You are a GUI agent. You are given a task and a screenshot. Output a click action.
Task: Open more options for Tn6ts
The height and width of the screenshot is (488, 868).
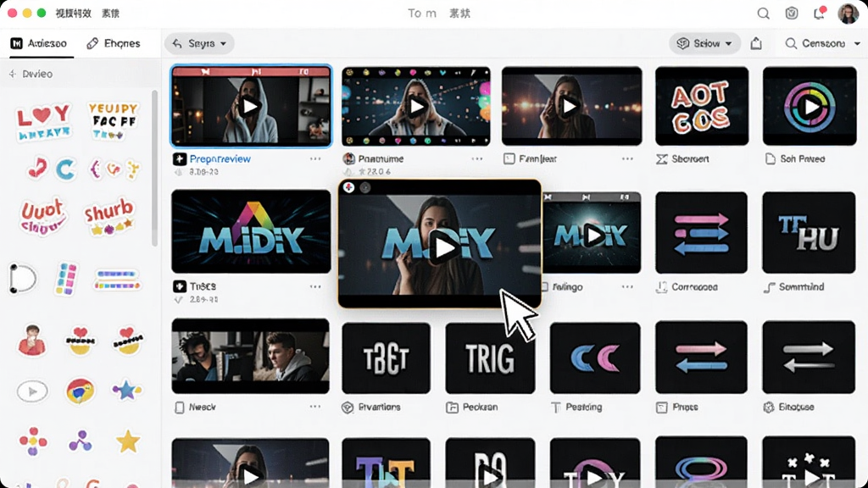click(x=315, y=286)
